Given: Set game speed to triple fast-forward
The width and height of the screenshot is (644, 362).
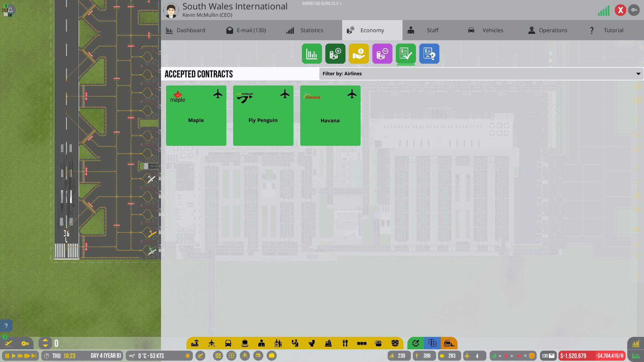Looking at the screenshot, I should (x=27, y=356).
